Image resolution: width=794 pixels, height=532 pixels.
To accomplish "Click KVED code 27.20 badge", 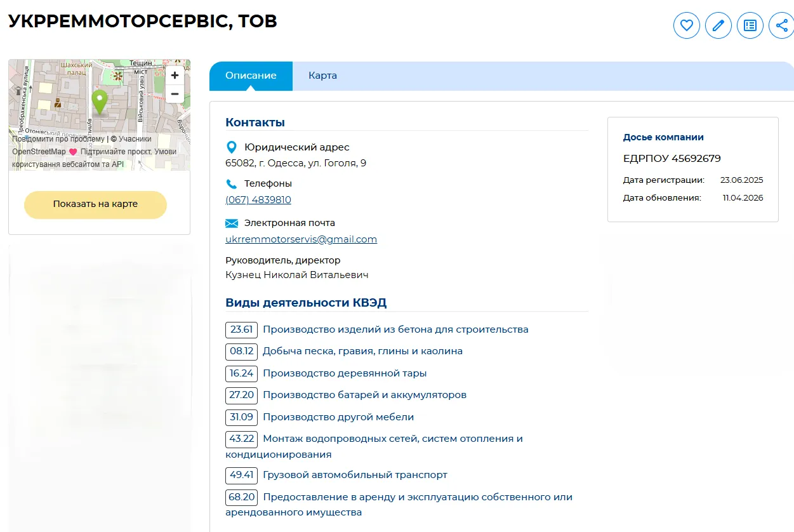I will click(241, 395).
